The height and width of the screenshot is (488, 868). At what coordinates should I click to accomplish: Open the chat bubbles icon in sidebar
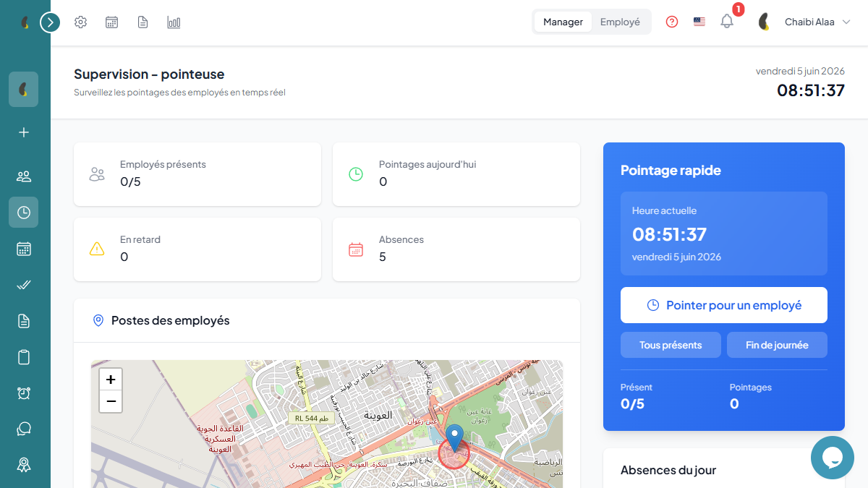click(24, 429)
